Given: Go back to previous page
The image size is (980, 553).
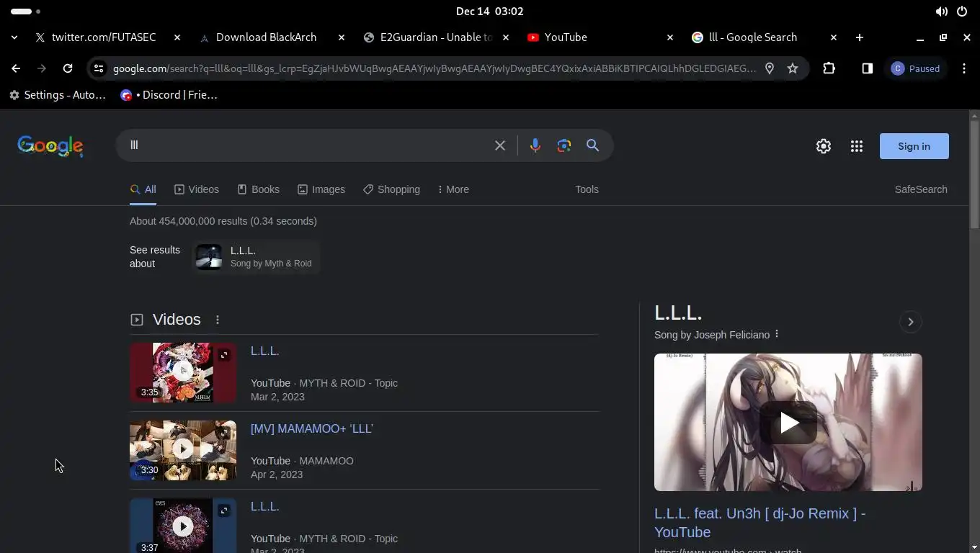Looking at the screenshot, I should (x=16, y=68).
